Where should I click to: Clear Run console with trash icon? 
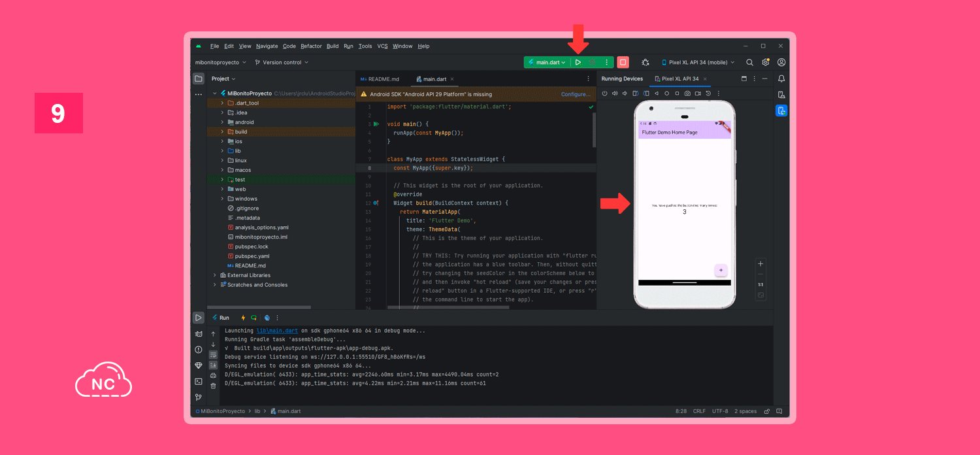(x=213, y=386)
